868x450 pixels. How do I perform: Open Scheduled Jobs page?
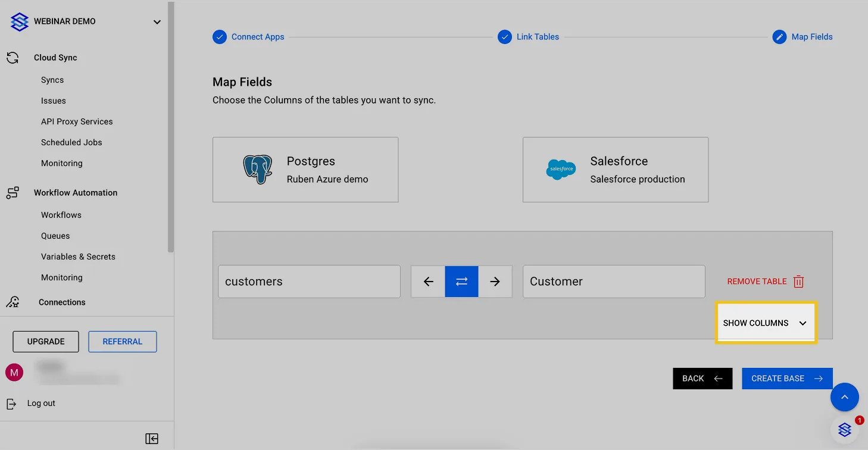point(71,142)
